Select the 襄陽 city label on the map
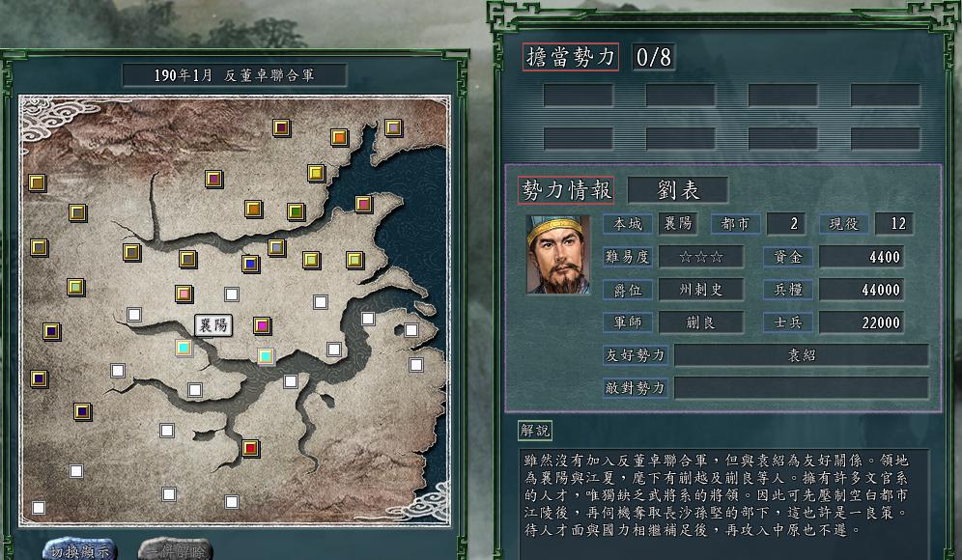The width and height of the screenshot is (962, 560). click(x=213, y=325)
